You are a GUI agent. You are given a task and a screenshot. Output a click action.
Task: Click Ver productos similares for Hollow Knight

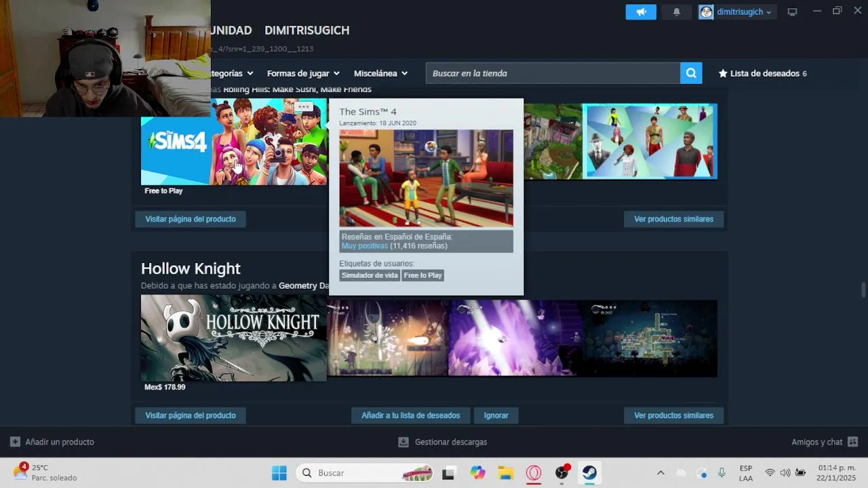click(x=673, y=415)
